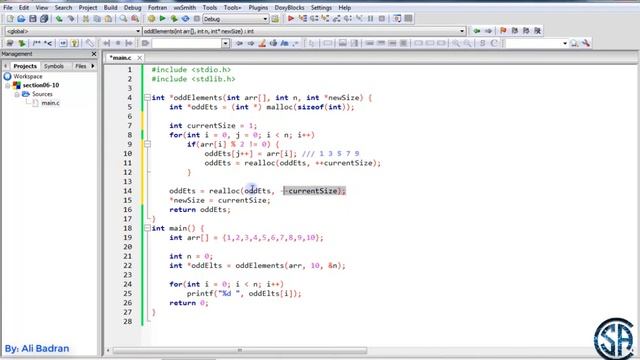
Task: Collapse the section06-10 project tree node
Action: 7,85
